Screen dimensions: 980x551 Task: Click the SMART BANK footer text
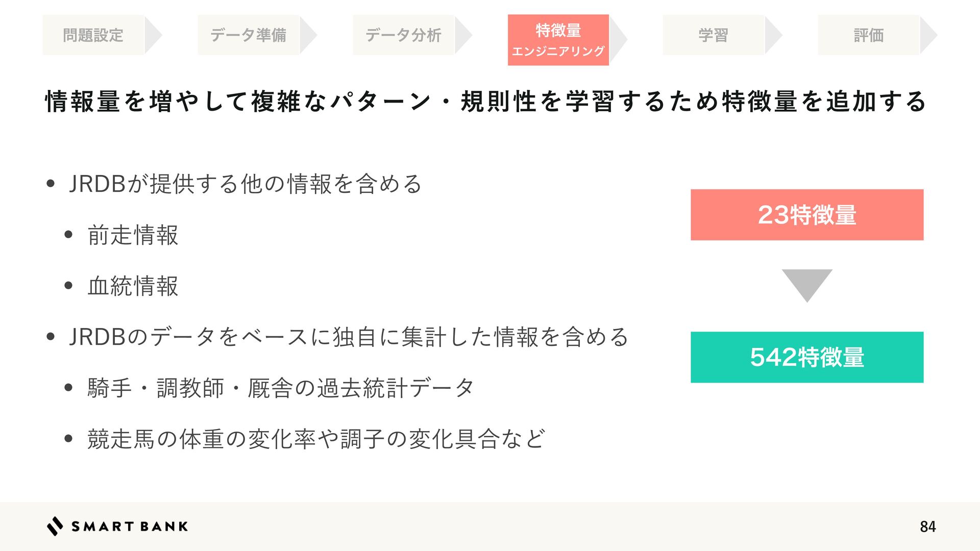point(130,527)
